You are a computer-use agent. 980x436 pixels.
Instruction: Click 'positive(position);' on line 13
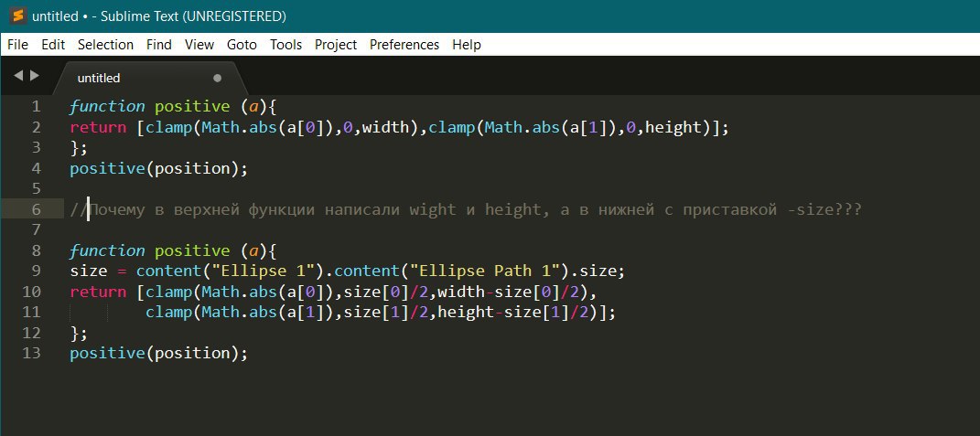[x=158, y=354]
